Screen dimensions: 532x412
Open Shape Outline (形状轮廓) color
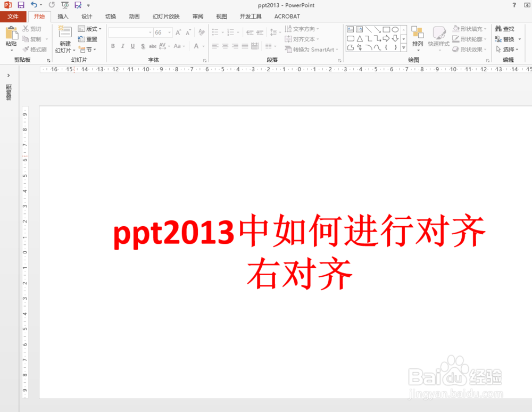coord(470,39)
